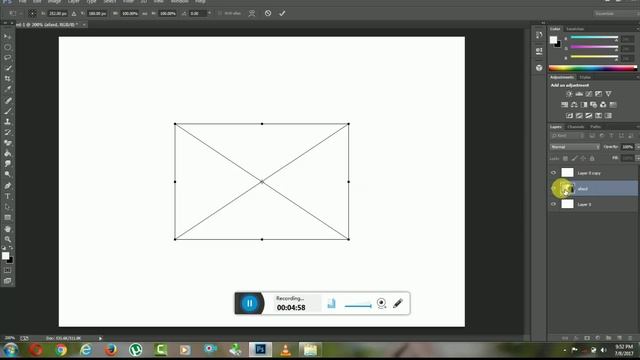Hide the bottom Layer 0 layer
The height and width of the screenshot is (360, 640).
[553, 204]
